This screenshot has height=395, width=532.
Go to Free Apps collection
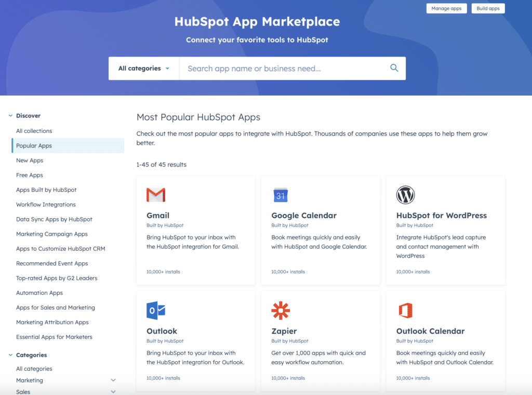pos(30,175)
